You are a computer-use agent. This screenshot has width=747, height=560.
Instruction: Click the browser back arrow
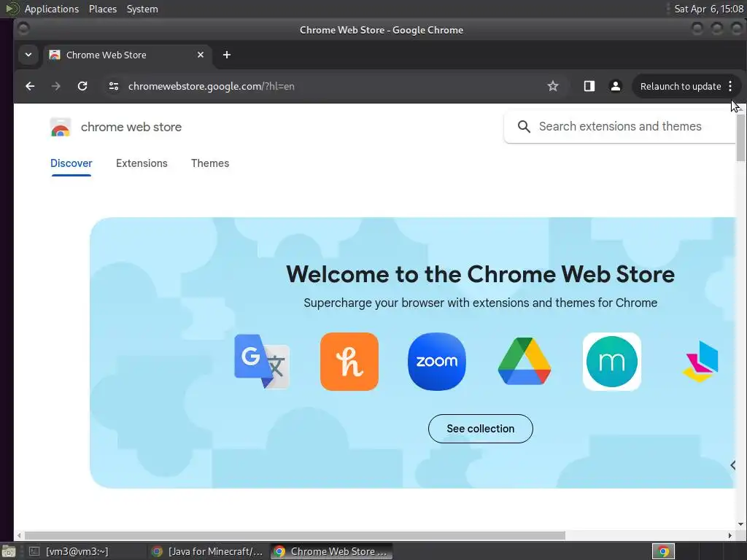30,86
